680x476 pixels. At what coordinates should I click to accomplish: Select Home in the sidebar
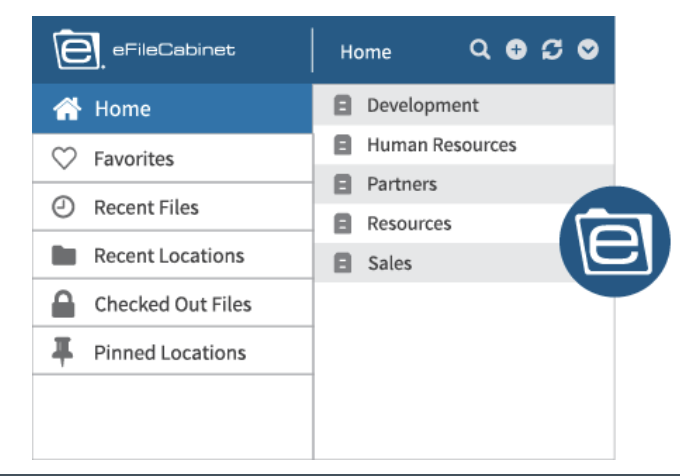(x=121, y=109)
